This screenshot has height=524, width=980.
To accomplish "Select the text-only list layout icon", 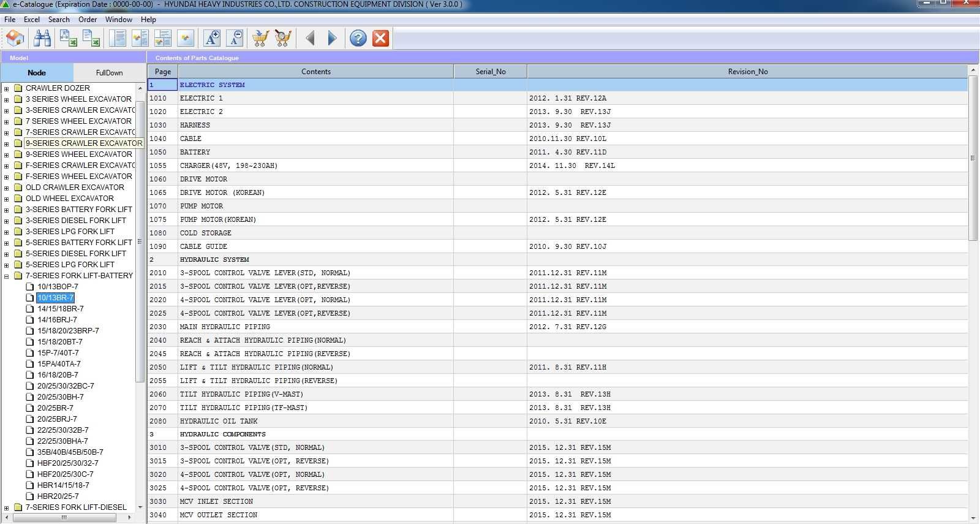I will pyautogui.click(x=118, y=39).
